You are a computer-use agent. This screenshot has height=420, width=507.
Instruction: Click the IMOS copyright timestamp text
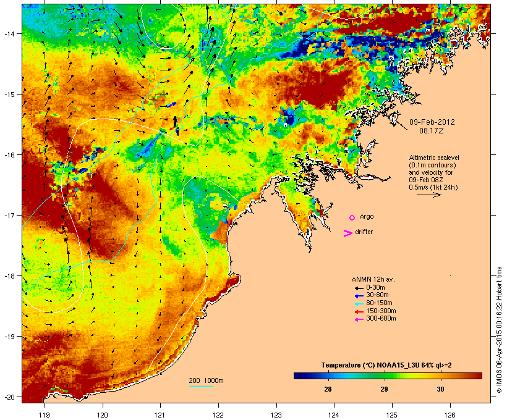point(499,330)
